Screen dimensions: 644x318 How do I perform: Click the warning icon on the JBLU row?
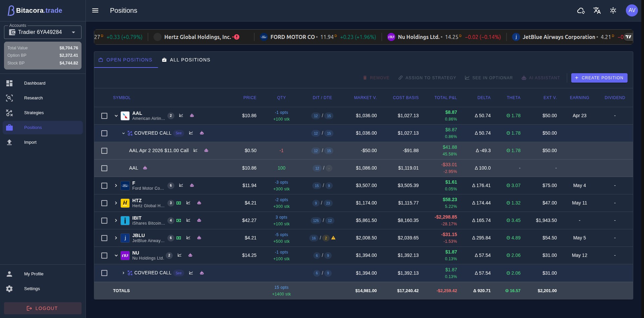(x=333, y=238)
